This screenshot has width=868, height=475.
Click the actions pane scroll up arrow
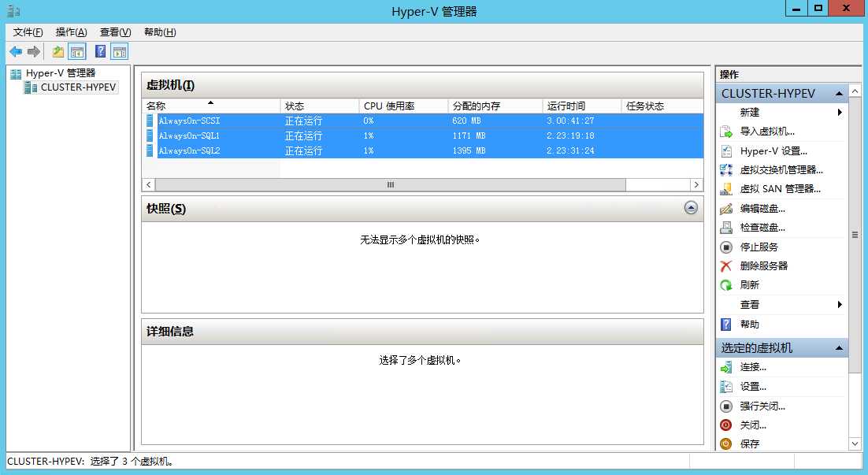(855, 91)
